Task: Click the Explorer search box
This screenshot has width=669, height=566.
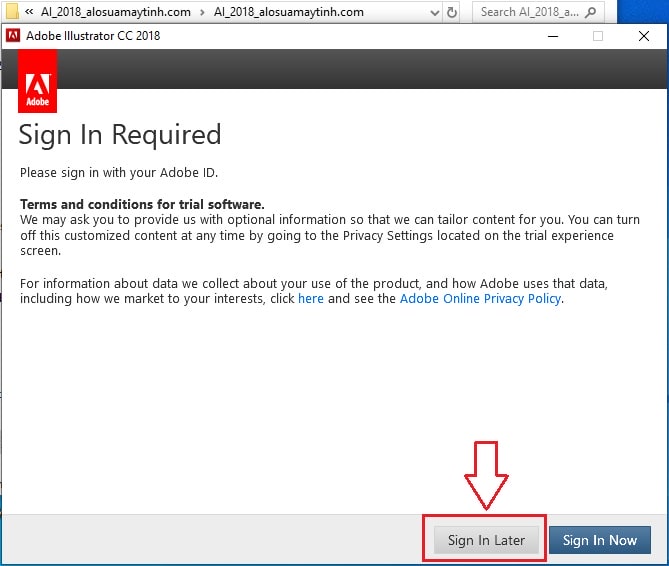Action: [x=538, y=12]
